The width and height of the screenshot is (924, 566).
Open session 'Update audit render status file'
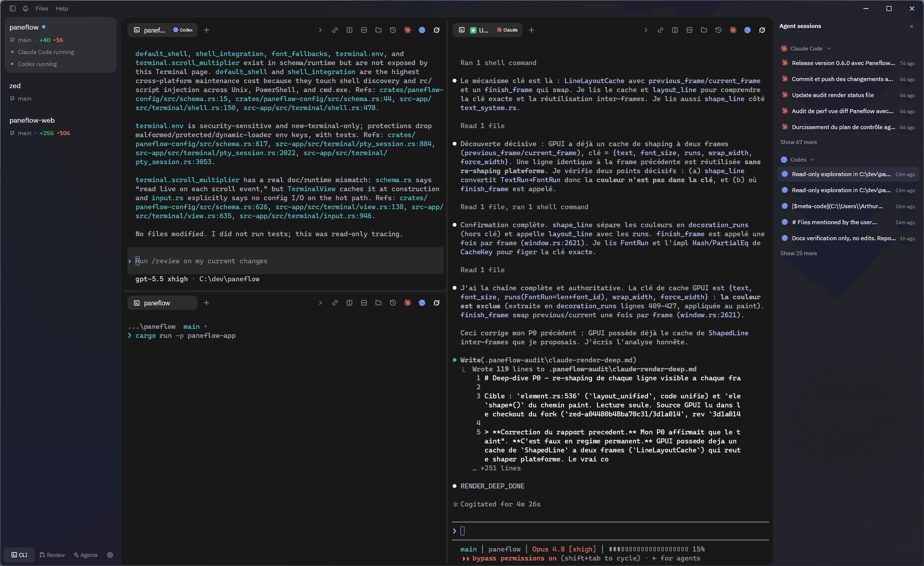(848, 95)
